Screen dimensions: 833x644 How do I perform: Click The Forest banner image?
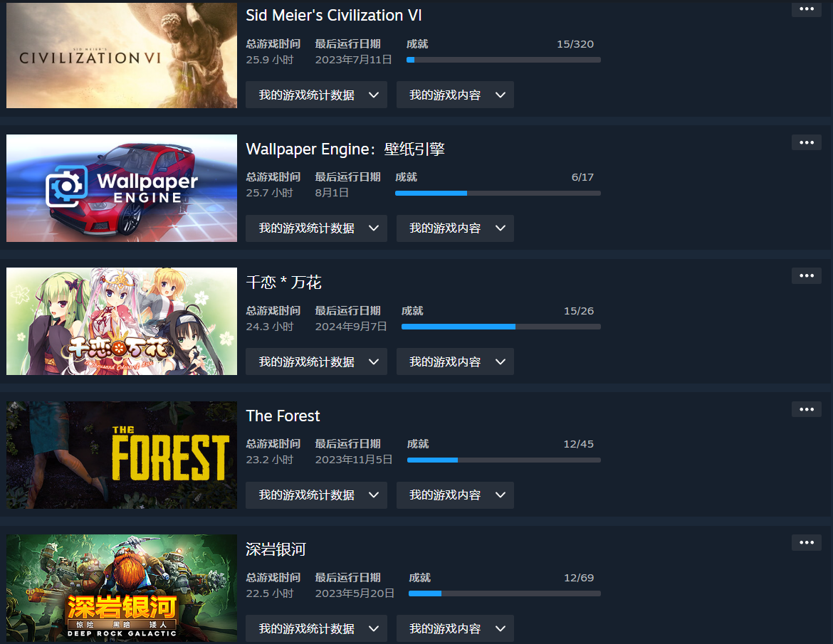(122, 455)
